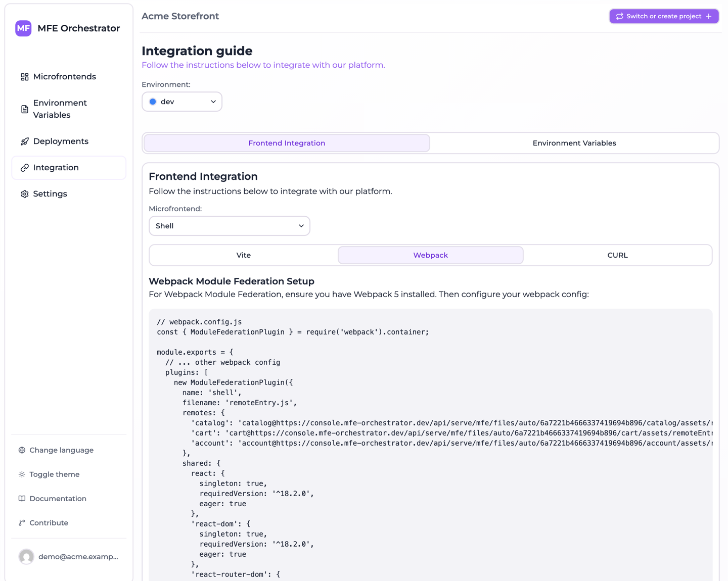Open Settings from the sidebar
Image resolution: width=728 pixels, height=581 pixels.
click(69, 194)
